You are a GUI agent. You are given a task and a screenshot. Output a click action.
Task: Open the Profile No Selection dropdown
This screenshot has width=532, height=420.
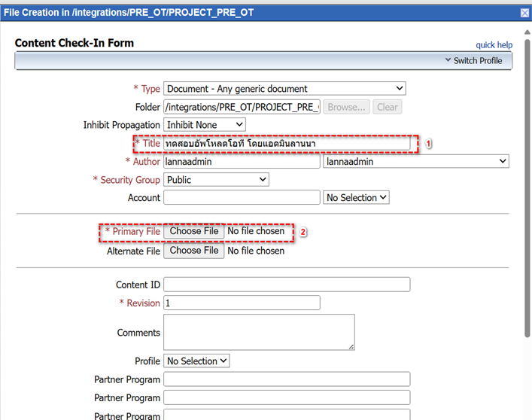point(196,361)
